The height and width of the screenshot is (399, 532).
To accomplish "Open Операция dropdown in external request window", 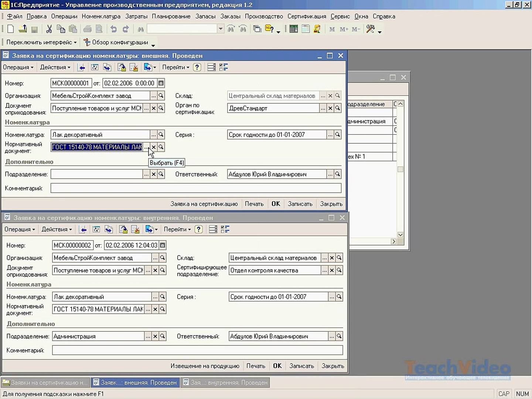I will [18, 67].
